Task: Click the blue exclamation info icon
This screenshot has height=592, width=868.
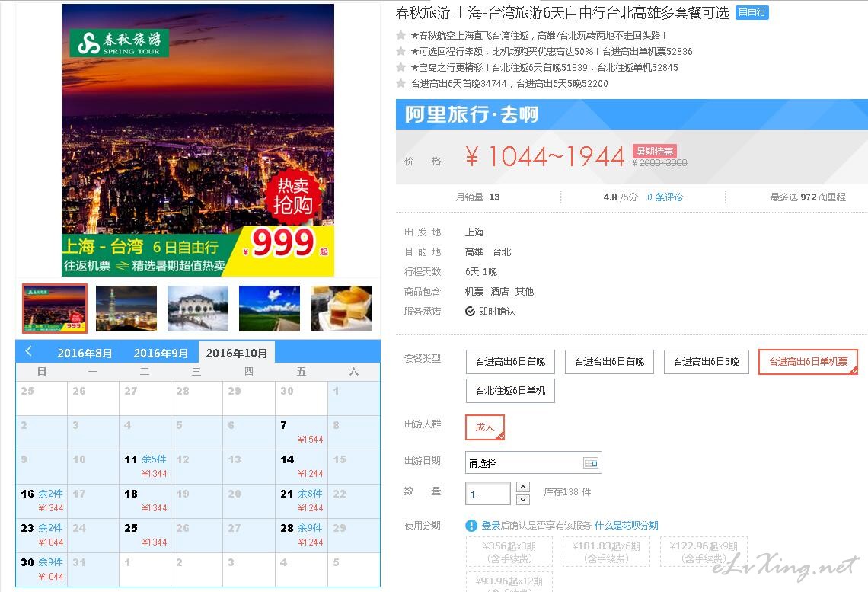Action: (x=471, y=526)
